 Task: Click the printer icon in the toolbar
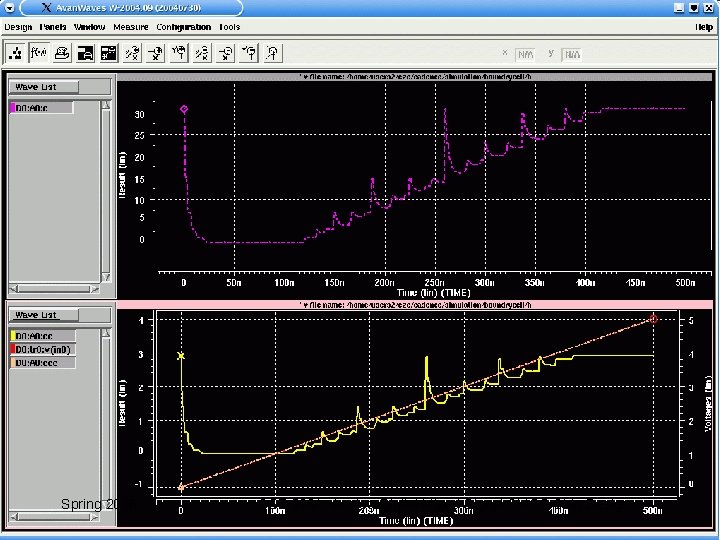tap(62, 52)
